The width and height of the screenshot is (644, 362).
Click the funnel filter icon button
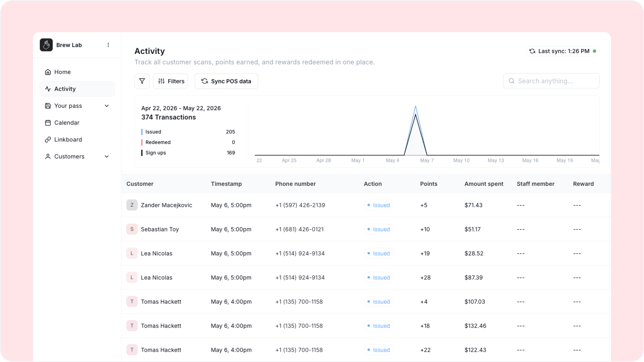[142, 81]
